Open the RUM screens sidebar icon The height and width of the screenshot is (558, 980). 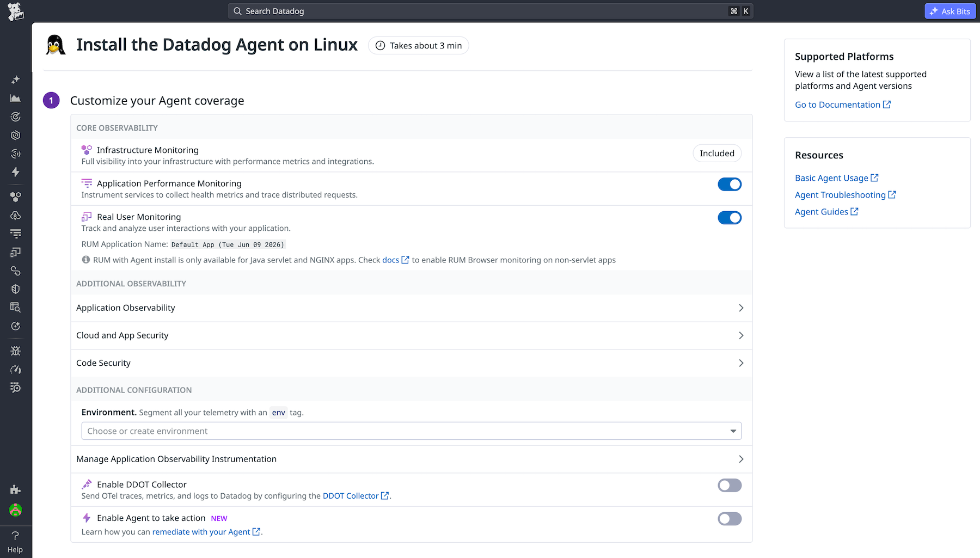(16, 252)
